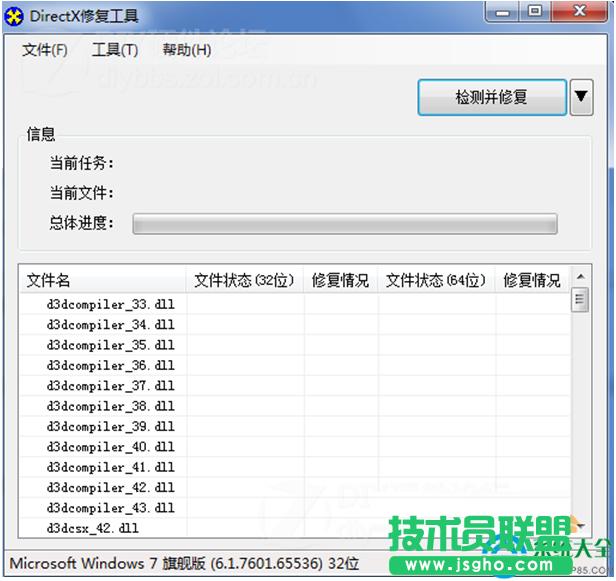This screenshot has width=616, height=581.
Task: Open the 工具(T) menu
Action: point(115,50)
